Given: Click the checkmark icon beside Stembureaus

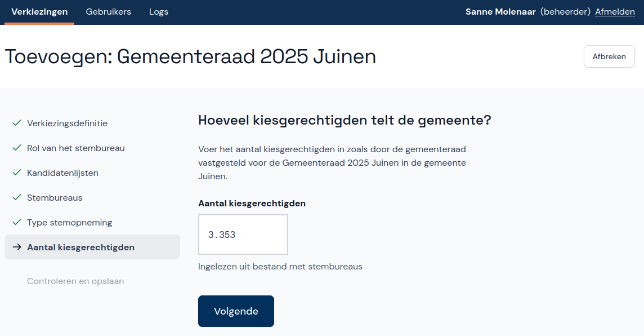Looking at the screenshot, I should tap(17, 197).
